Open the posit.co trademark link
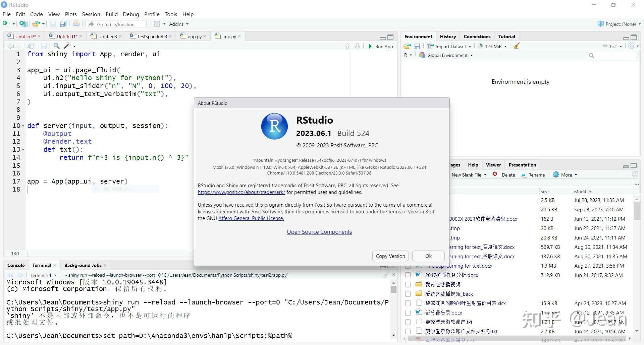This screenshot has height=345, width=644. tap(241, 192)
